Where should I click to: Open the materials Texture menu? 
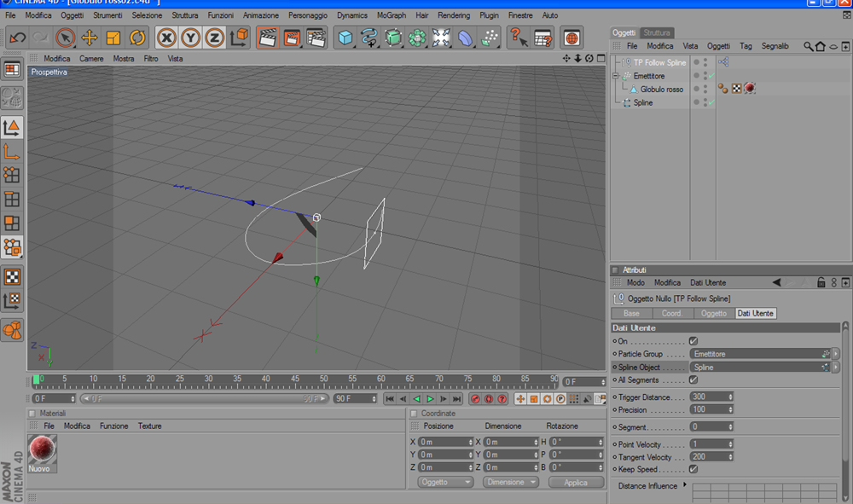point(149,426)
